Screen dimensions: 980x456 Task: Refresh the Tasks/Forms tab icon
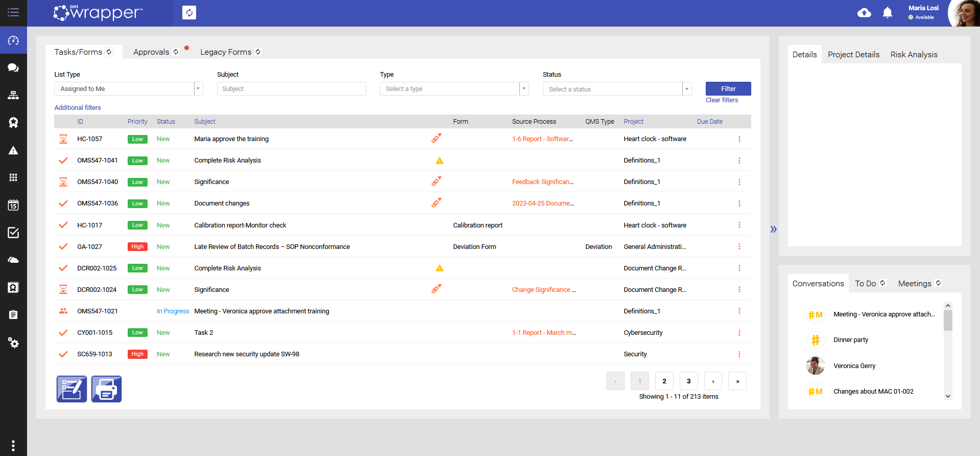[x=109, y=52]
